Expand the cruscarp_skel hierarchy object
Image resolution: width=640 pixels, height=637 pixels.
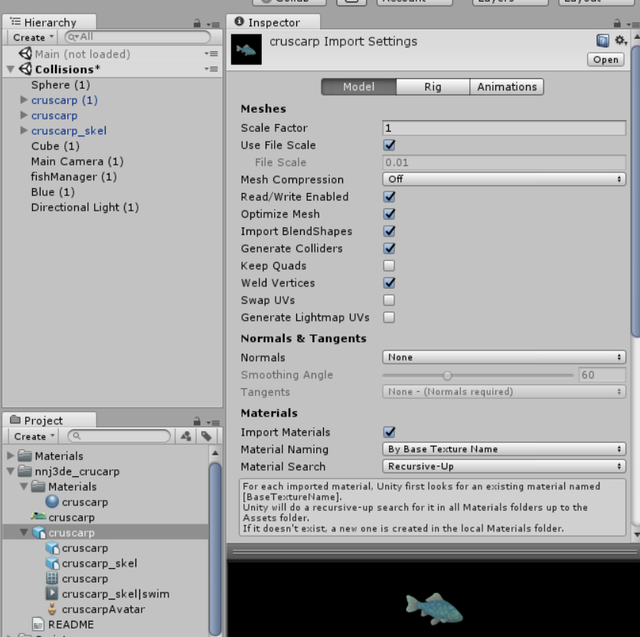tap(24, 130)
